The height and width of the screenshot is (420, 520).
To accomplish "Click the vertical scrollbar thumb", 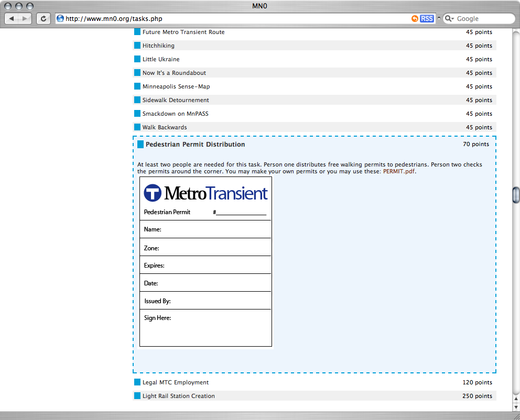I will [x=516, y=194].
